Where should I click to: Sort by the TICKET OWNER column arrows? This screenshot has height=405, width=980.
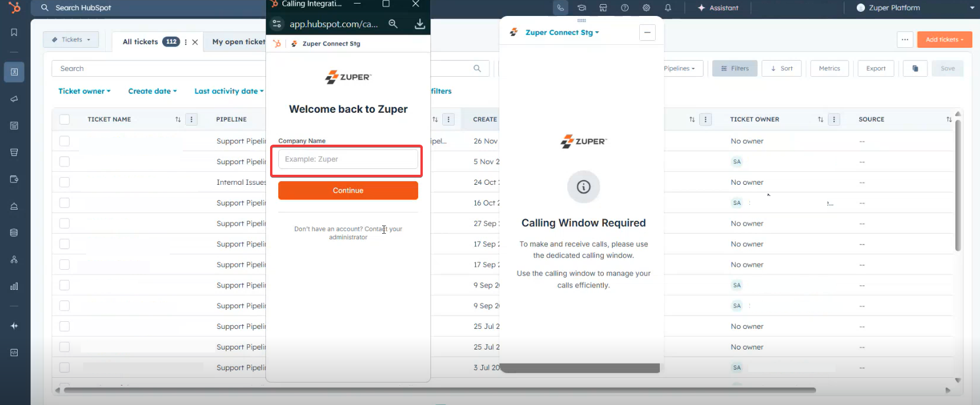click(x=820, y=119)
